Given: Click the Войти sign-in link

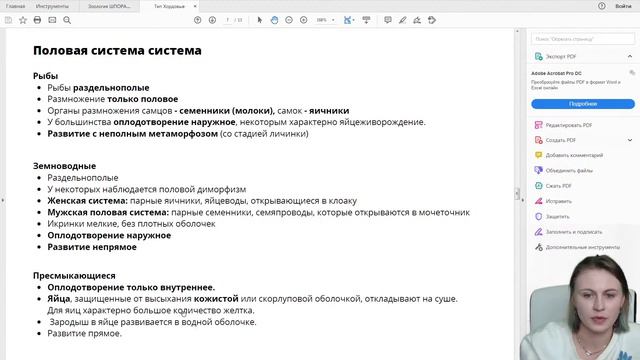Looking at the screenshot, I should 623,6.
